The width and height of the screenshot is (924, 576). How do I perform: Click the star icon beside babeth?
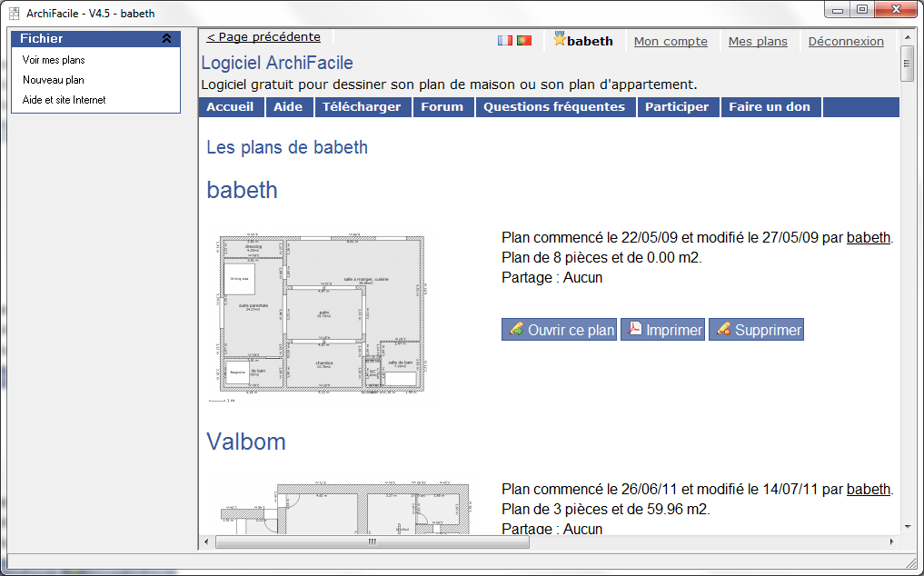tap(560, 39)
